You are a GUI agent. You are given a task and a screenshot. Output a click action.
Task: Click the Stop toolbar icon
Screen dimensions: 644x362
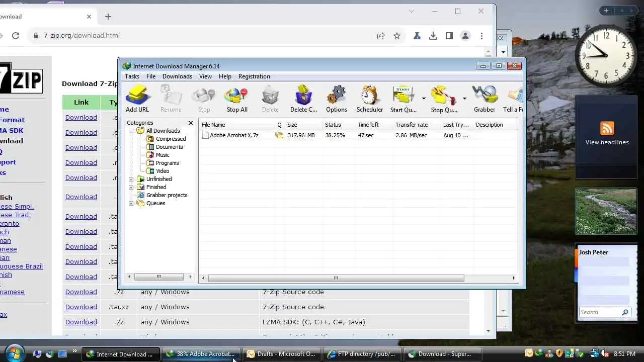[204, 99]
